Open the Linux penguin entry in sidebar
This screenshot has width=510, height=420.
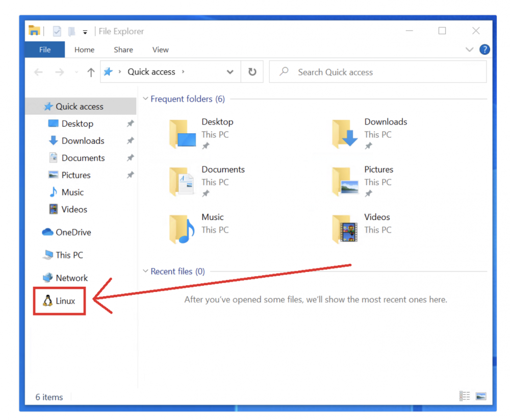coord(60,301)
